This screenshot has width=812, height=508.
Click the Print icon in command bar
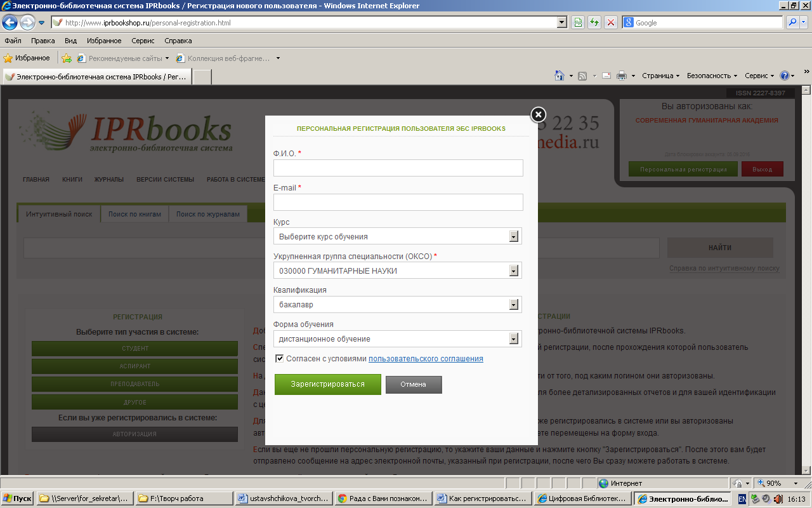pyautogui.click(x=622, y=76)
